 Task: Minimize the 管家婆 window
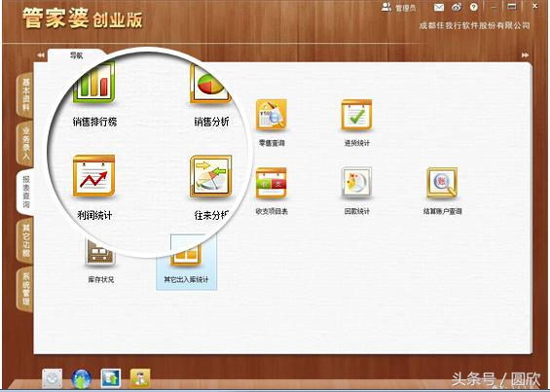[494, 8]
